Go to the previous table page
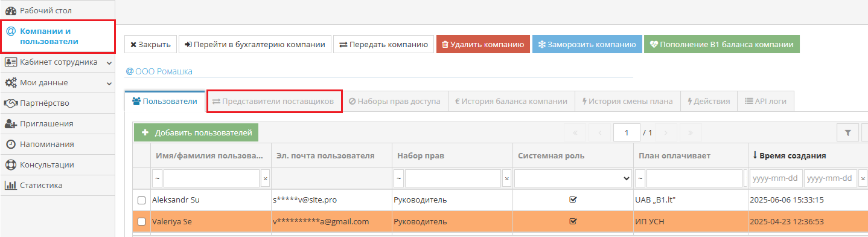 coord(599,132)
